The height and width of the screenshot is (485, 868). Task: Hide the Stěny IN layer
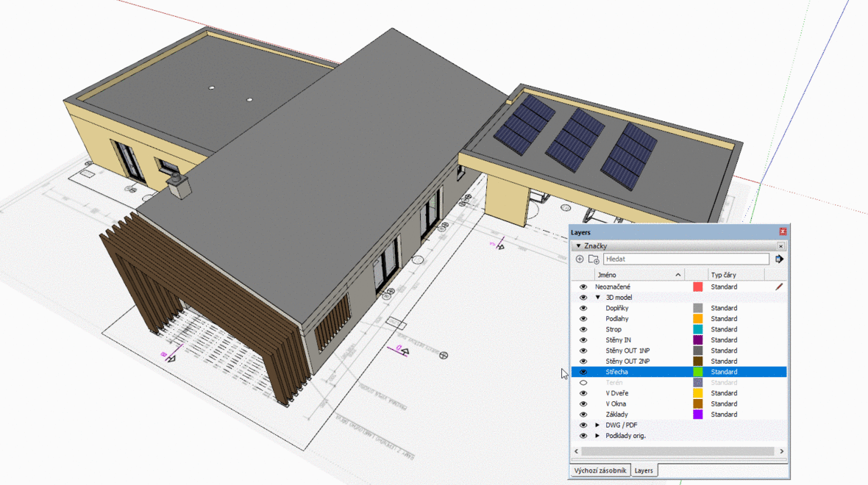tap(583, 340)
